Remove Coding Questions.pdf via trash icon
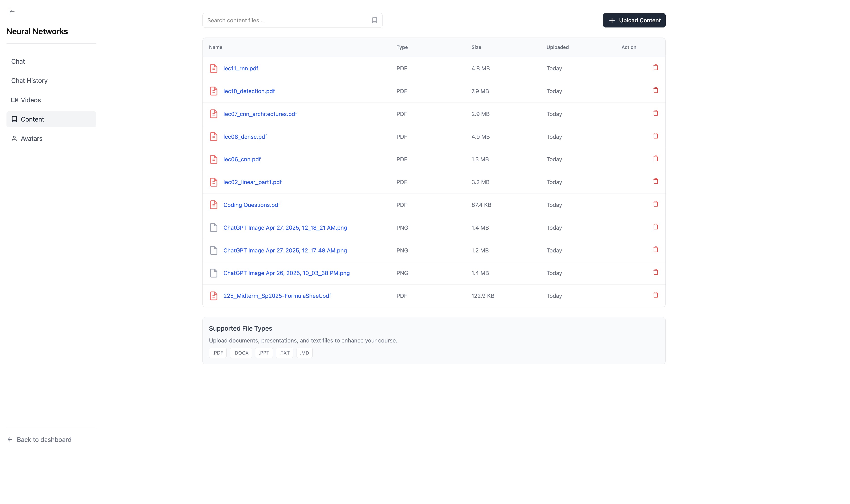The width and height of the screenshot is (850, 504). coord(655,204)
